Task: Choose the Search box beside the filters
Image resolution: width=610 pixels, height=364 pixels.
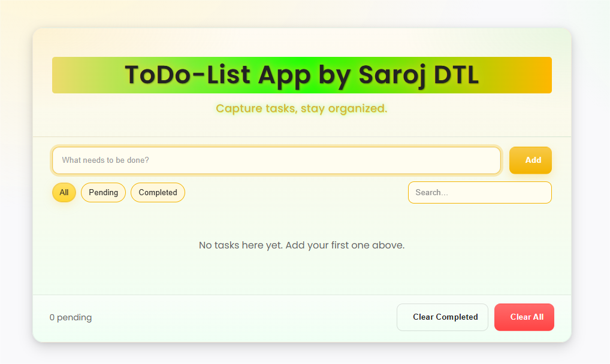Action: pyautogui.click(x=479, y=192)
